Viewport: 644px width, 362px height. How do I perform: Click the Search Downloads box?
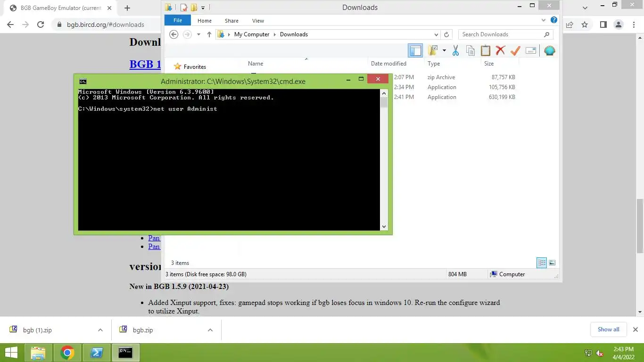504,34
